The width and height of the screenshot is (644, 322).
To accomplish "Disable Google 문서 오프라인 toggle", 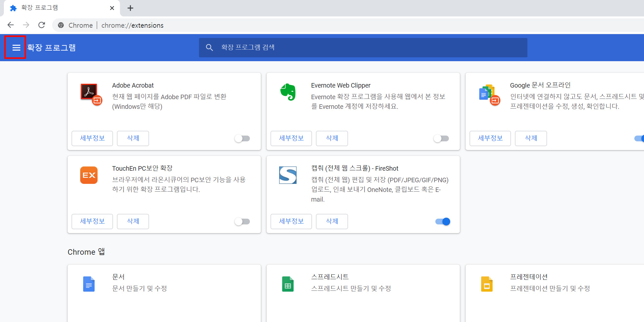I will (639, 138).
